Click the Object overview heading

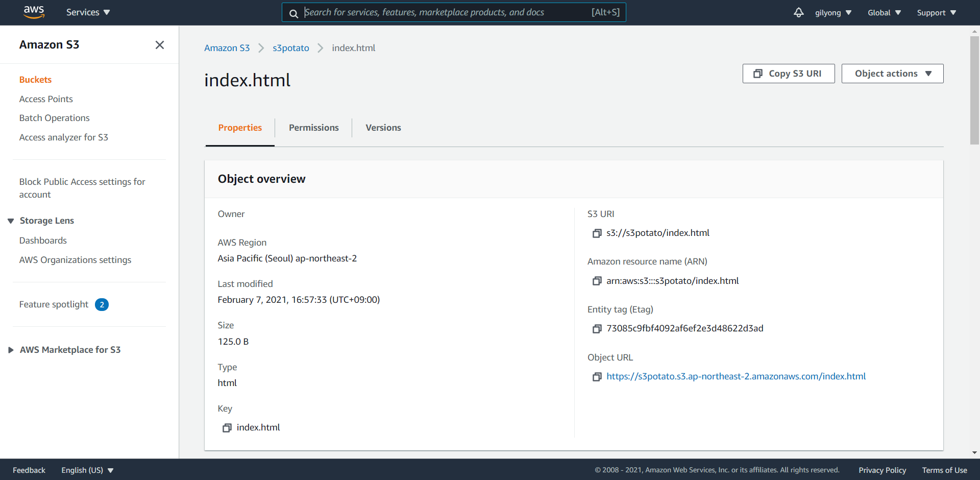click(x=261, y=179)
